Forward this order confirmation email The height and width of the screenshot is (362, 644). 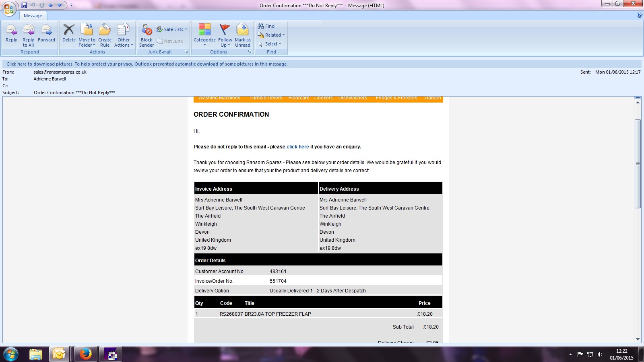click(x=46, y=33)
